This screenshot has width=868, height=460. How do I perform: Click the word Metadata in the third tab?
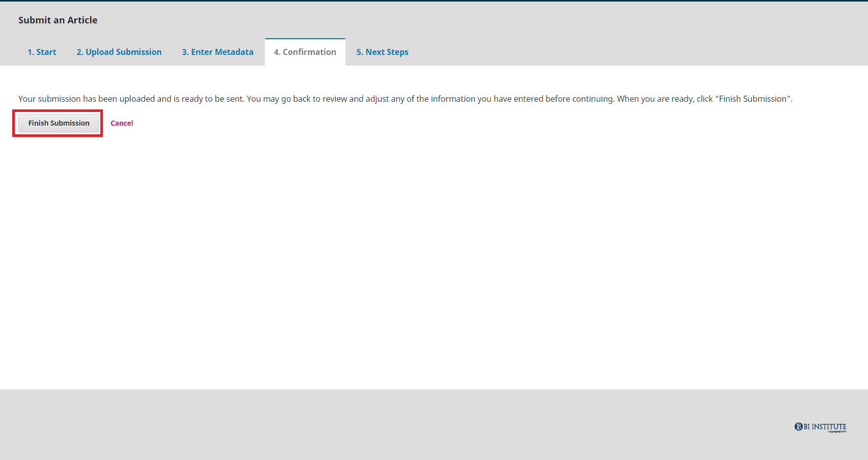pos(234,52)
